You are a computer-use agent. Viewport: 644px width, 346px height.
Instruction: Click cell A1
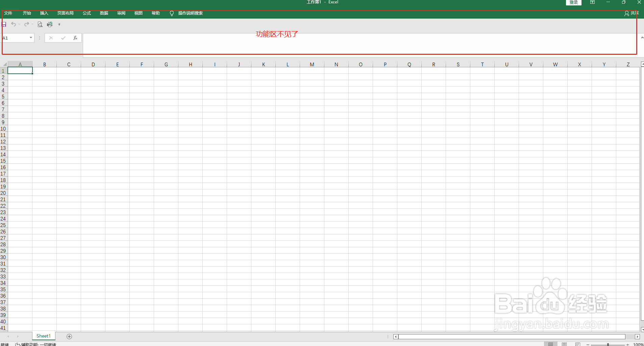[20, 70]
